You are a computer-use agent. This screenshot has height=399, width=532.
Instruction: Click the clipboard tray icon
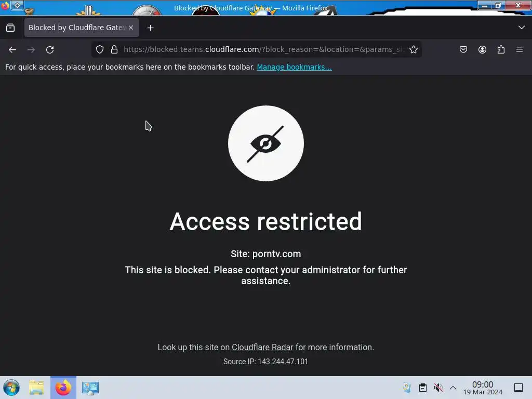coord(423,388)
